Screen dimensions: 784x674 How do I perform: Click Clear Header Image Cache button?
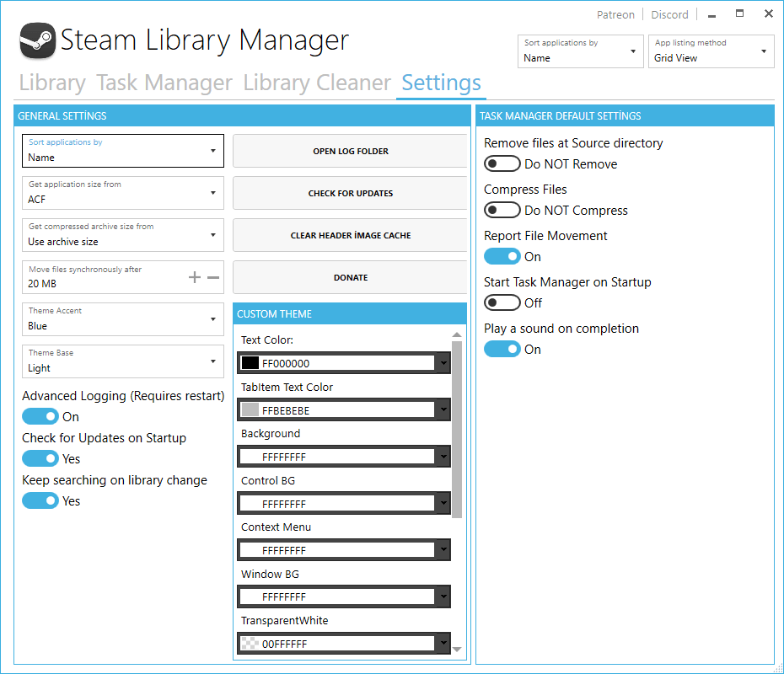pyautogui.click(x=351, y=235)
